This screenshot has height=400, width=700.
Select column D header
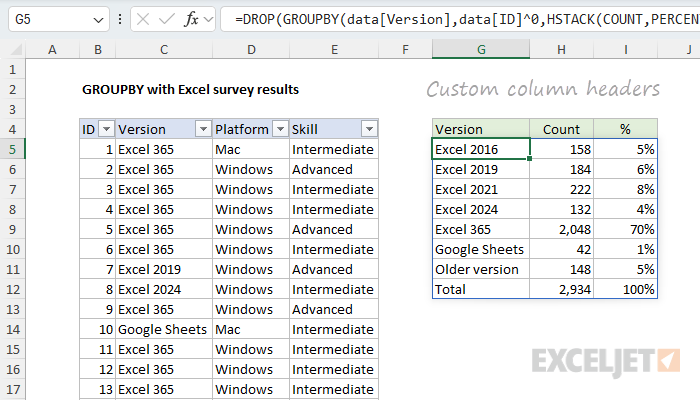(x=251, y=50)
